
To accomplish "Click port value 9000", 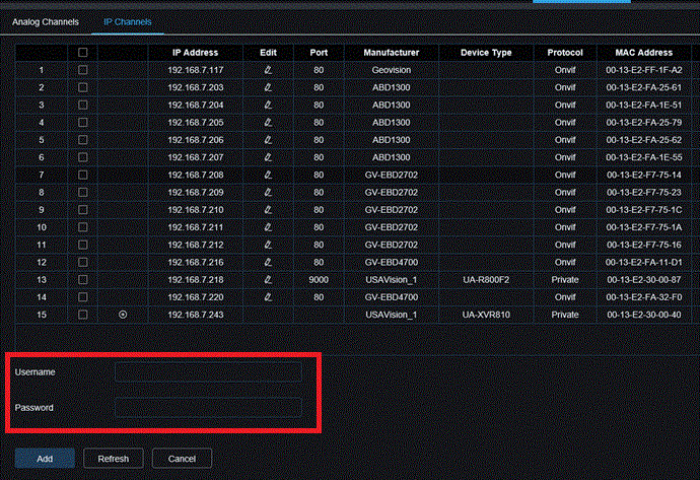I will click(x=318, y=280).
